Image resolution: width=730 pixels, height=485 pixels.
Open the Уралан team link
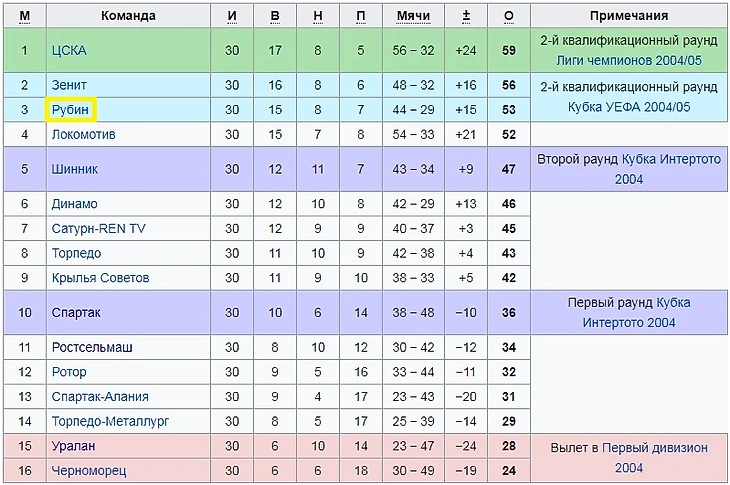point(72,446)
